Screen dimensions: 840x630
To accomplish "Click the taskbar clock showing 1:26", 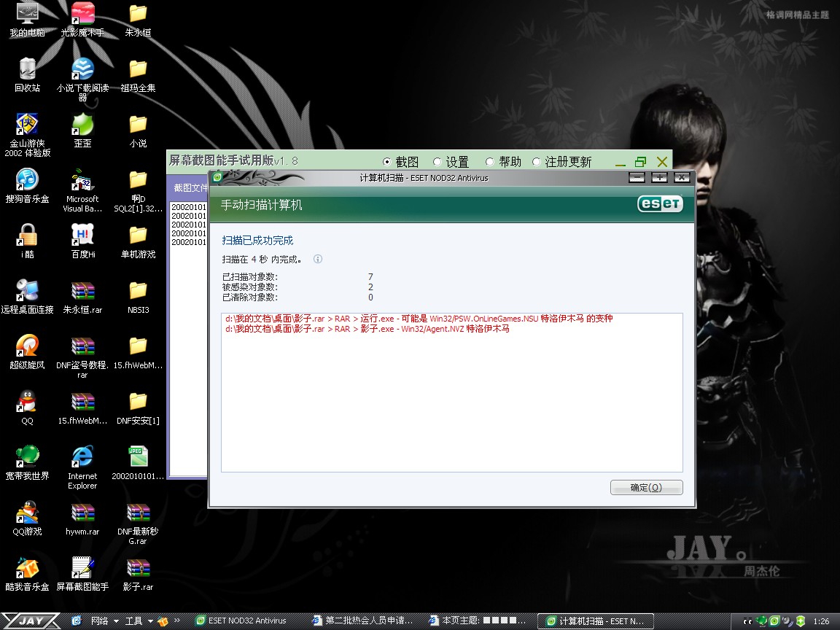I will click(x=821, y=621).
